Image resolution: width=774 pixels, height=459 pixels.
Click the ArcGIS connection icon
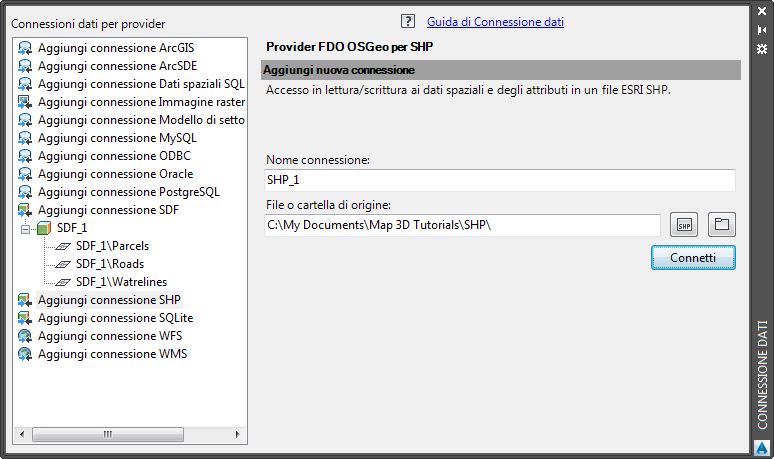click(x=25, y=48)
